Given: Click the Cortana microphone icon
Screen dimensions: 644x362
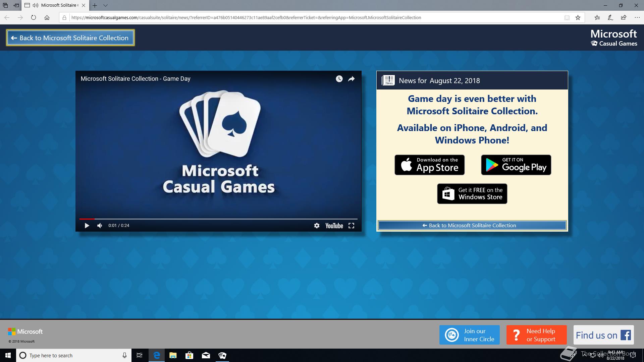Looking at the screenshot, I should (124, 355).
